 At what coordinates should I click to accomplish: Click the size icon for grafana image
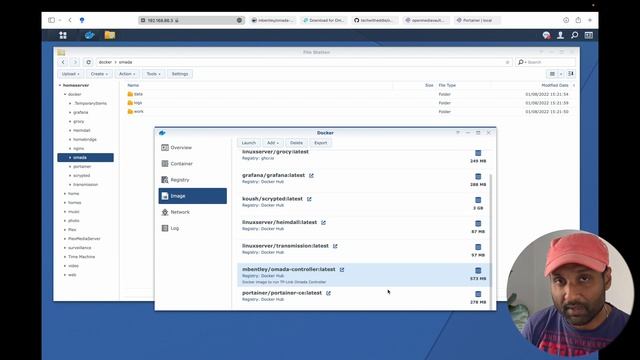[x=478, y=176]
